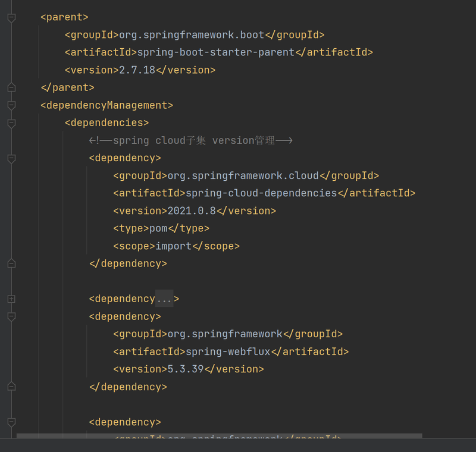Image resolution: width=476 pixels, height=452 pixels.
Task: Expand the collapsed dependency with the plus icon
Action: (11, 299)
